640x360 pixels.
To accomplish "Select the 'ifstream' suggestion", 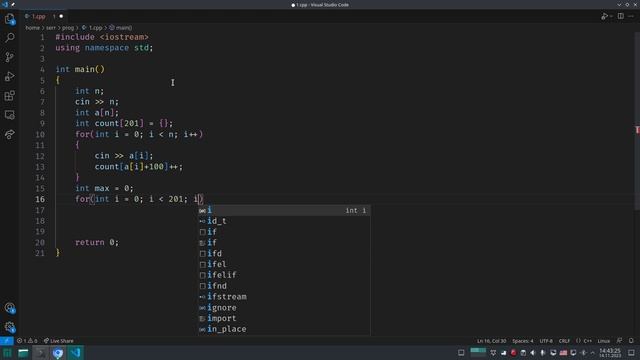I will (x=284, y=297).
